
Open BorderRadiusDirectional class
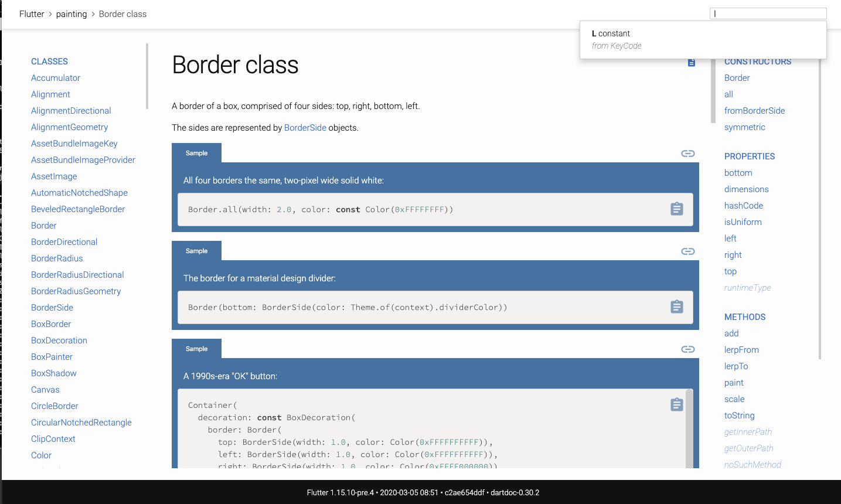[x=77, y=275]
